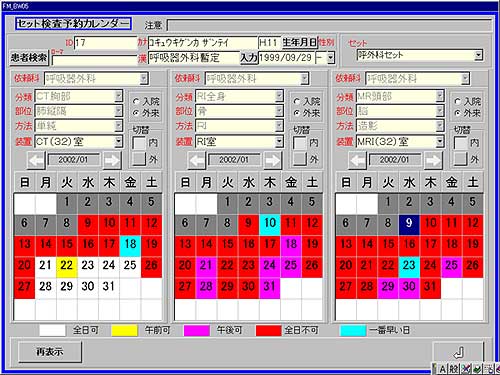Go to next month in RI calendar

(x=273, y=160)
